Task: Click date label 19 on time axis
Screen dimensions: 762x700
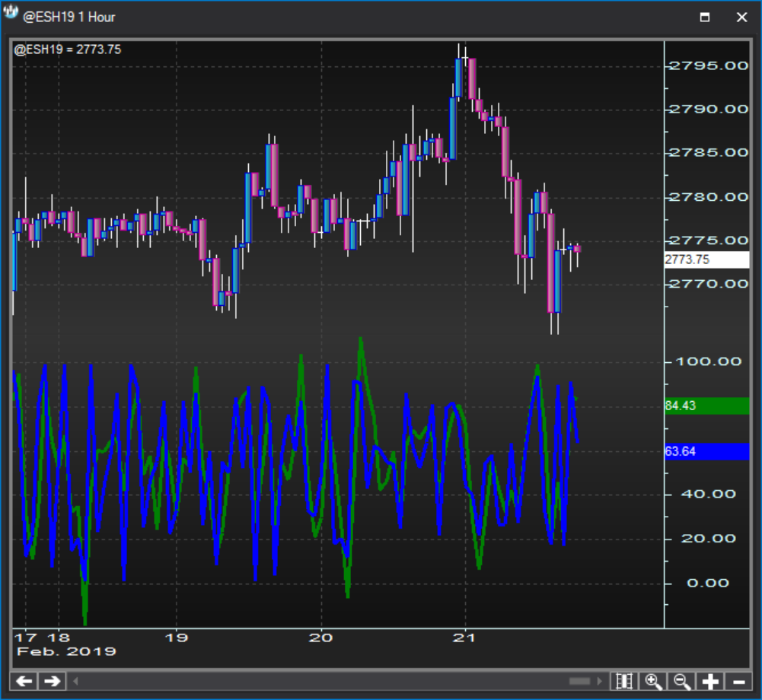Action: [x=176, y=638]
